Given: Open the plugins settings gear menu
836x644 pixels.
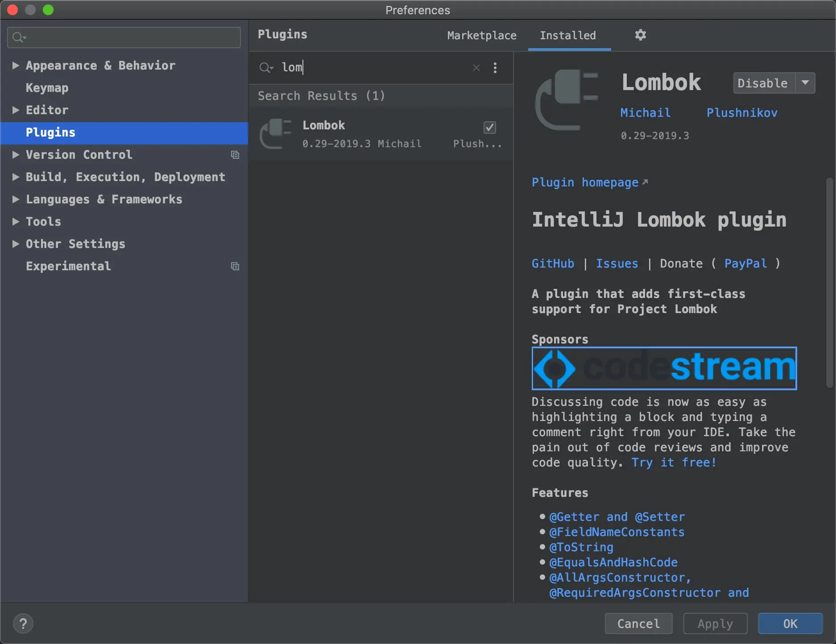Looking at the screenshot, I should [640, 35].
